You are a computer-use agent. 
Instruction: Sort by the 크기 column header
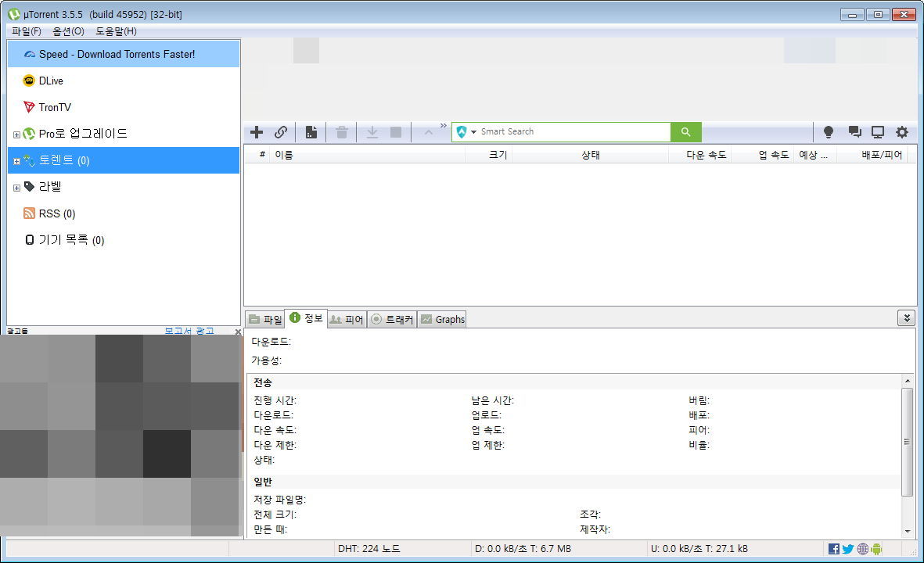point(488,155)
